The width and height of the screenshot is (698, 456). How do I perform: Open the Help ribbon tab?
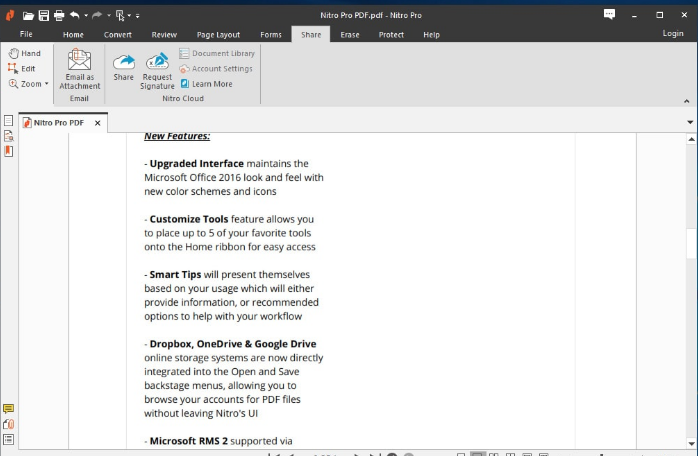pyautogui.click(x=431, y=35)
